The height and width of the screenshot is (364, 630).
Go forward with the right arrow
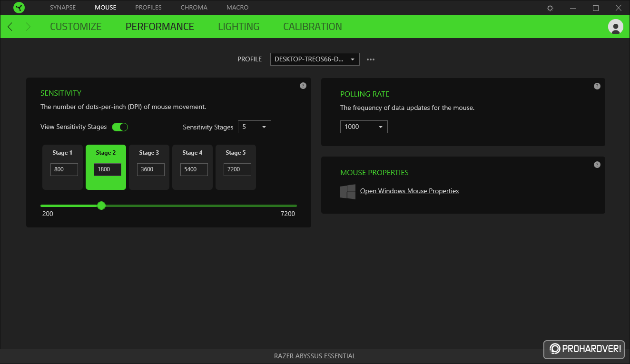(28, 27)
